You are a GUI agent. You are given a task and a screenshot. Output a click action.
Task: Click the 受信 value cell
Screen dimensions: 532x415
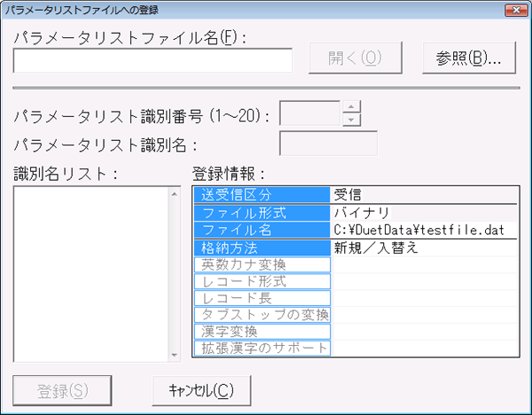[424, 195]
